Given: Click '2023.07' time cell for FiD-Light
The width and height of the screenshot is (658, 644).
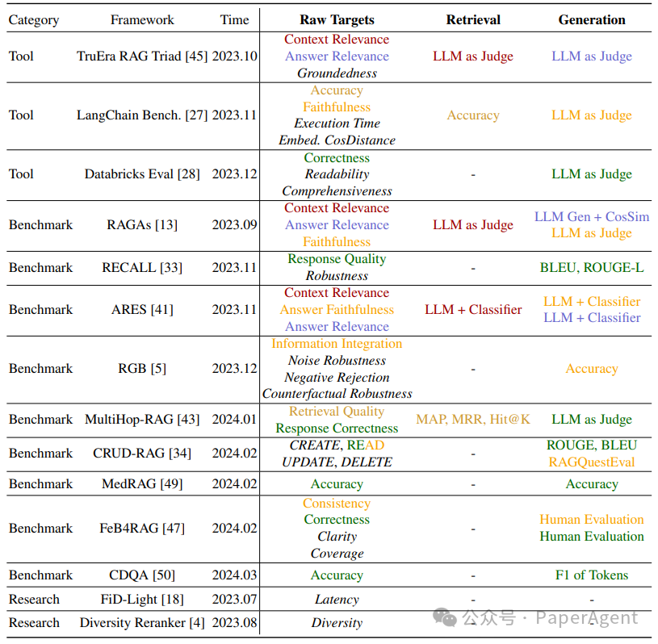Looking at the screenshot, I should pyautogui.click(x=235, y=600).
